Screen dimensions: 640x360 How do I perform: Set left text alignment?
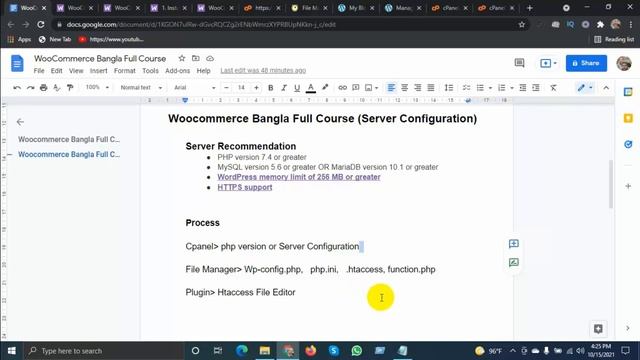click(x=391, y=88)
